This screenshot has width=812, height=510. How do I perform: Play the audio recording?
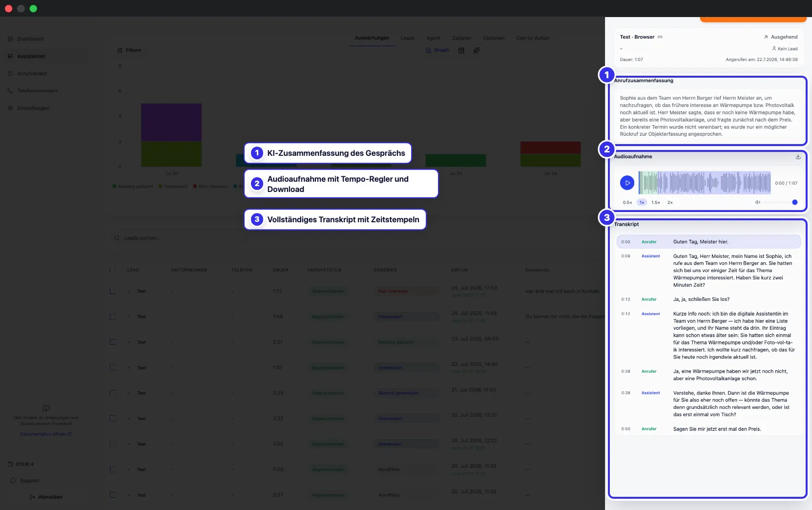coord(627,183)
